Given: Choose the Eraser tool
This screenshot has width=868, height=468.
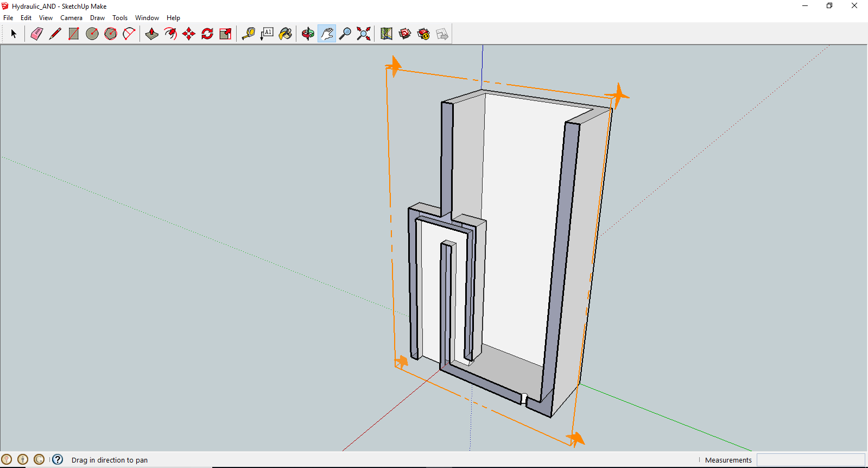Looking at the screenshot, I should [36, 34].
